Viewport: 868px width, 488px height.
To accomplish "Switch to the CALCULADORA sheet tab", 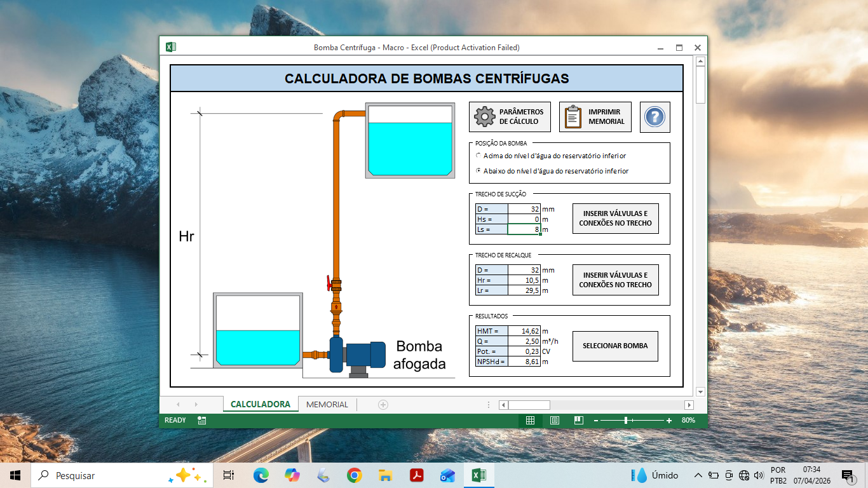I will point(261,404).
